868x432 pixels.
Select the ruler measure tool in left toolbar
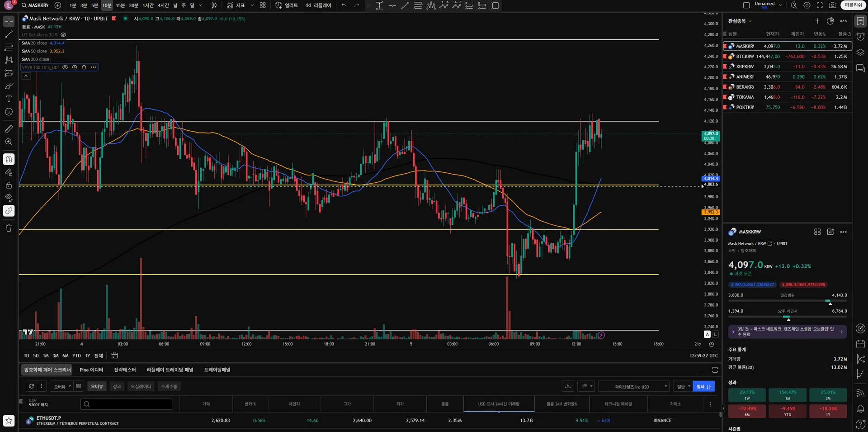(x=9, y=129)
